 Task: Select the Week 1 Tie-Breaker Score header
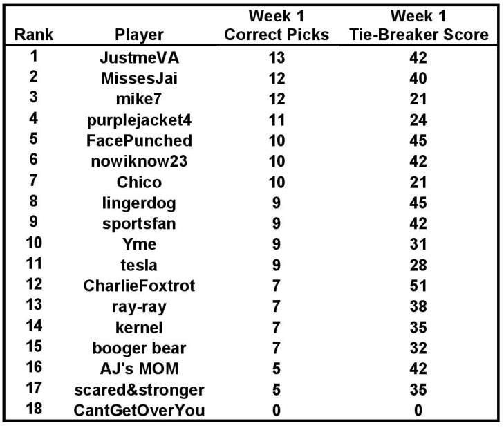click(x=418, y=25)
